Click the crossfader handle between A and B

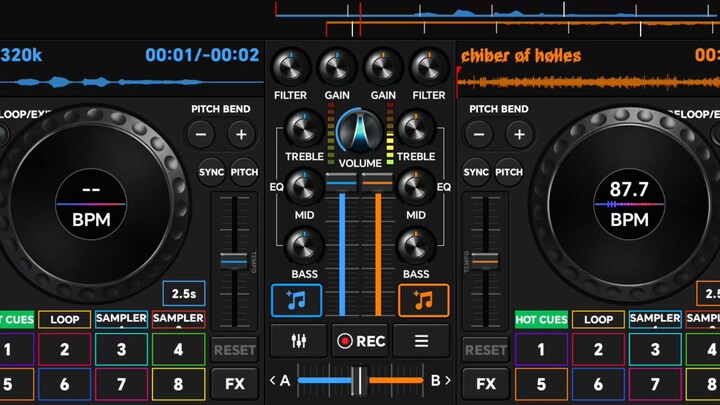point(360,380)
